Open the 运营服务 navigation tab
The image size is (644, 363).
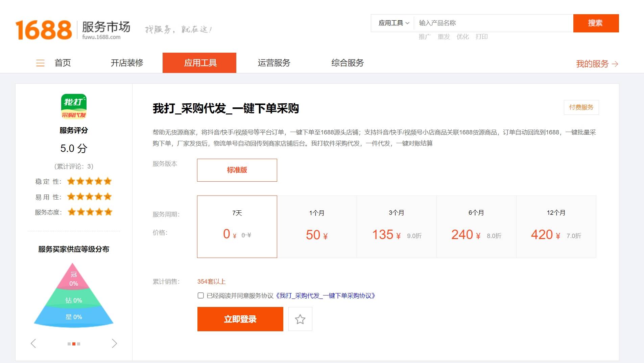[274, 63]
